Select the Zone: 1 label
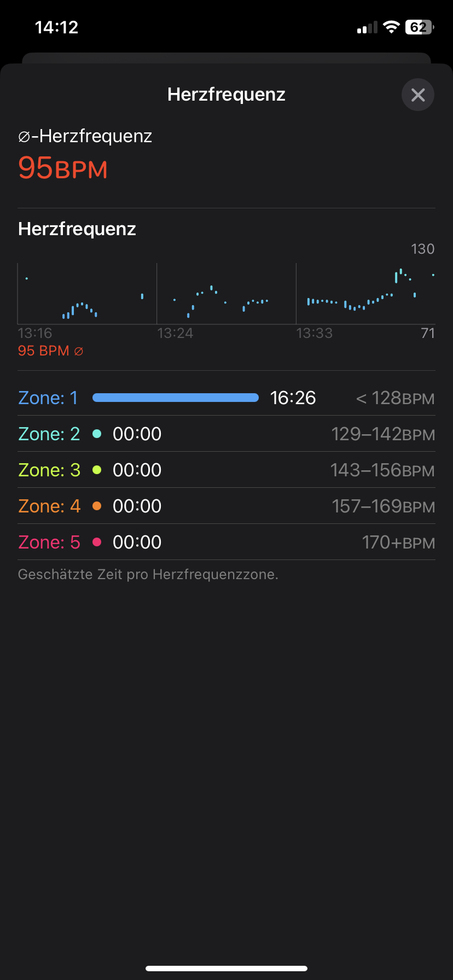 (48, 398)
